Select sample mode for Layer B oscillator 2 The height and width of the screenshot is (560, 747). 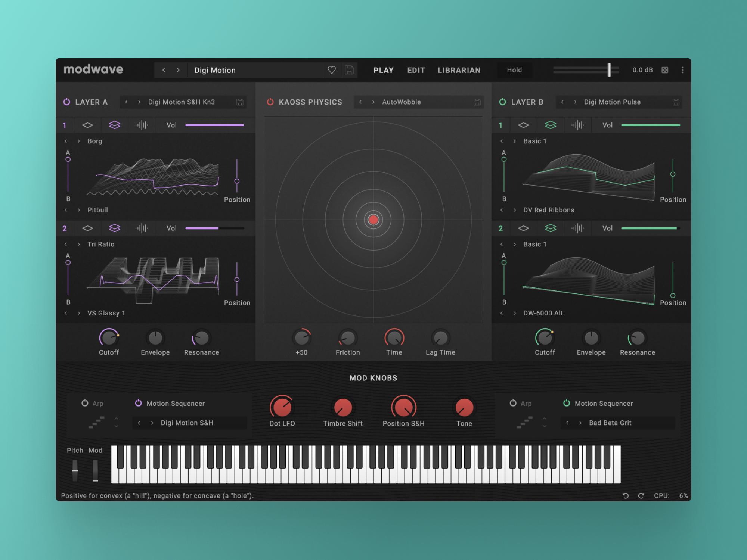click(x=577, y=228)
